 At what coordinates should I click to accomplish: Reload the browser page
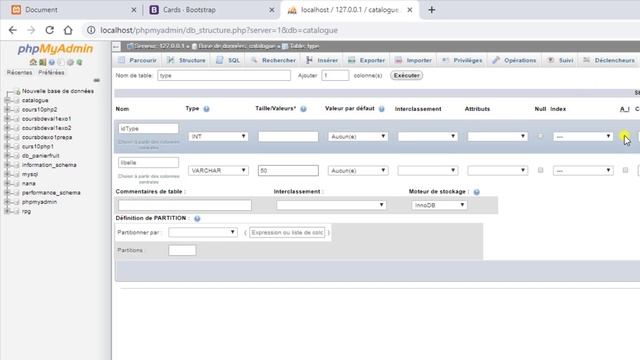pos(50,30)
